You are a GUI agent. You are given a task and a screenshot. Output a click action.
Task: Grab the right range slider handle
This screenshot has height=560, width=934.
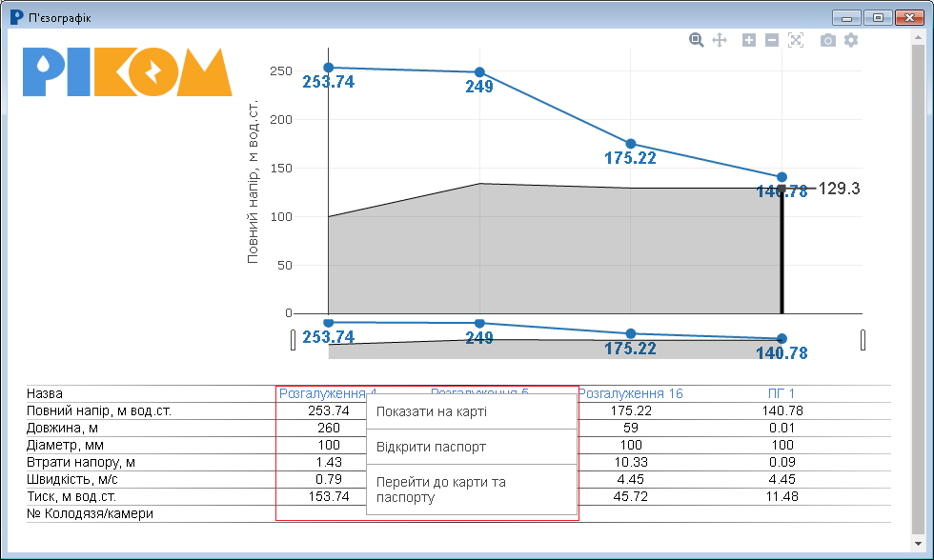pyautogui.click(x=863, y=340)
